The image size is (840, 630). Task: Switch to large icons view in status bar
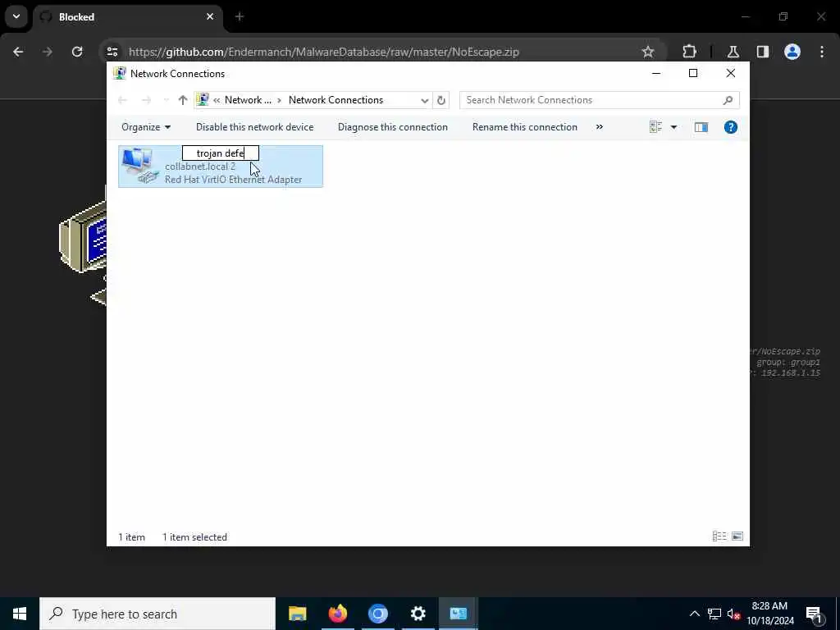click(x=737, y=536)
